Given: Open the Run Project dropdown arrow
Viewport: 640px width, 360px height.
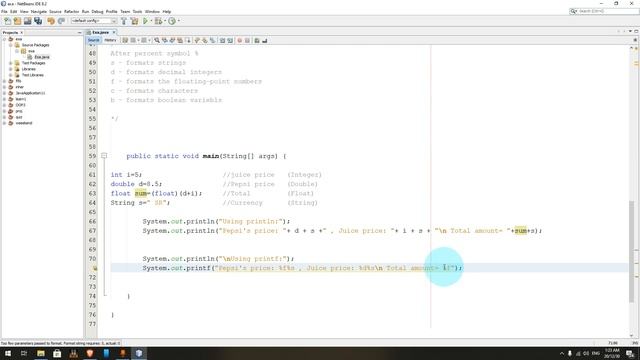Looking at the screenshot, I should pos(151,21).
